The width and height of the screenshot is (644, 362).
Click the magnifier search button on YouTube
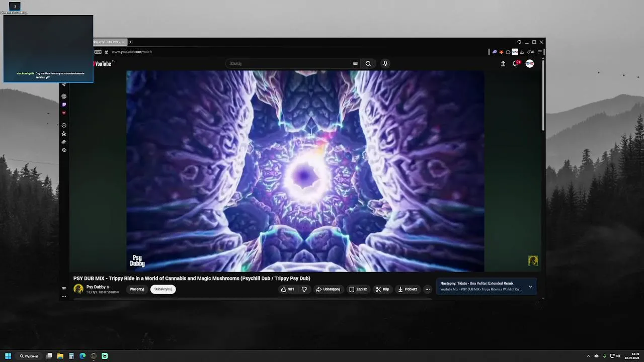tap(368, 63)
